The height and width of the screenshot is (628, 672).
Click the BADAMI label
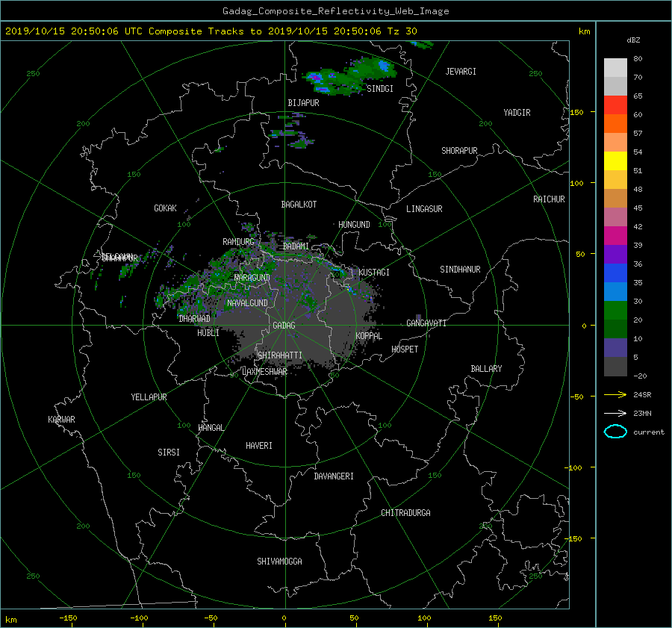click(296, 246)
